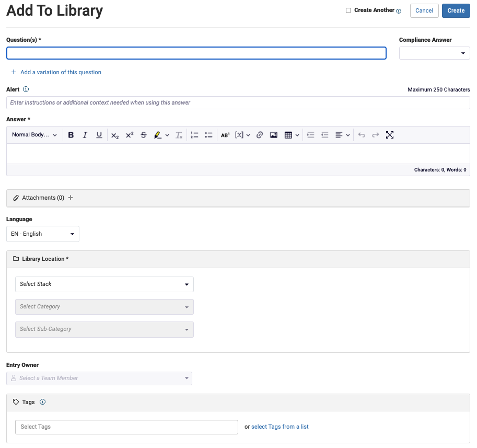477x448 pixels.
Task: Insert a numbered list in the answer
Action: click(x=194, y=134)
